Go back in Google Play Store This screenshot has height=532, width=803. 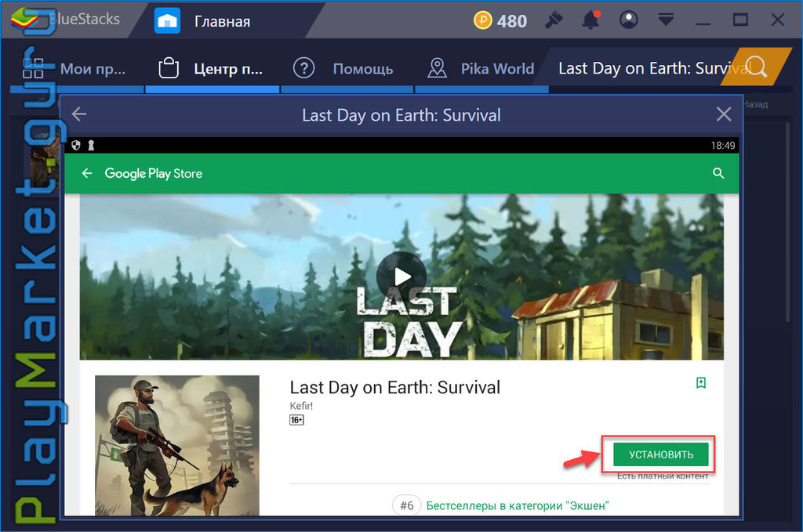coord(87,173)
